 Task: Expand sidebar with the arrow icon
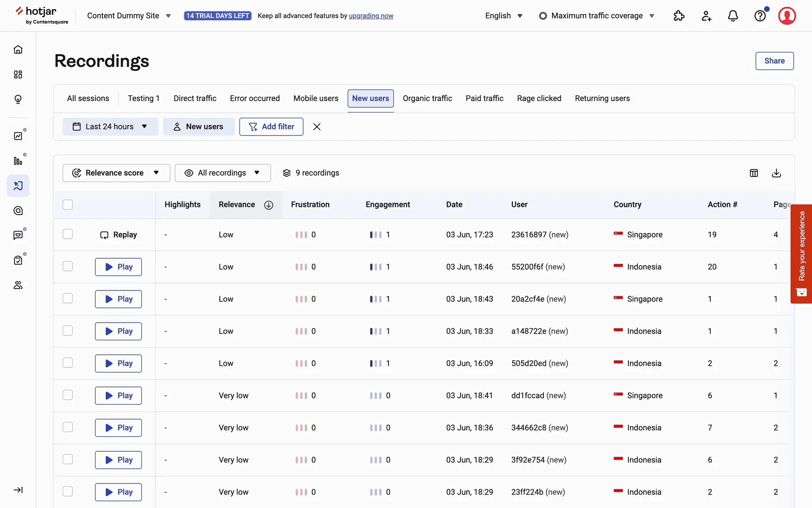pos(18,490)
